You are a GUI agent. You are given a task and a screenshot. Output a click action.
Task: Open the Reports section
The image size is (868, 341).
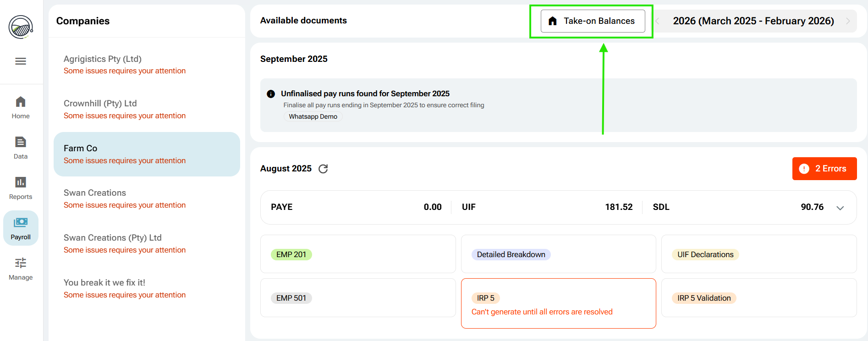coord(21,188)
